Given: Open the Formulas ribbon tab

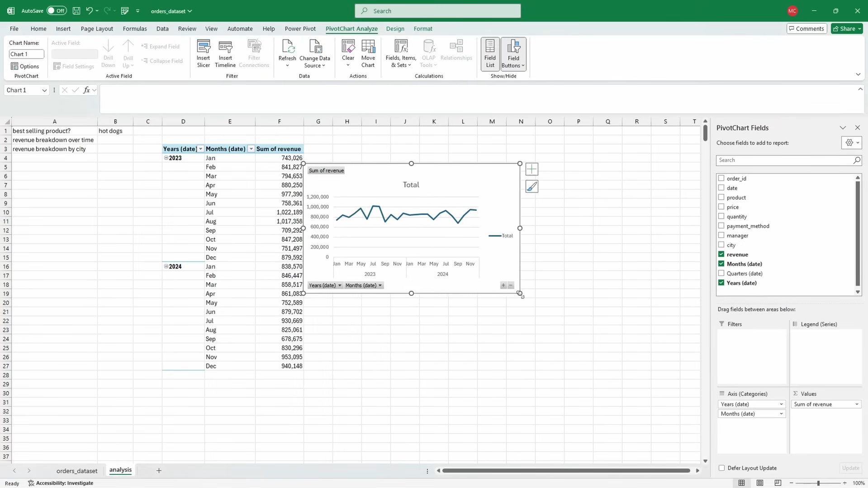Looking at the screenshot, I should (135, 28).
